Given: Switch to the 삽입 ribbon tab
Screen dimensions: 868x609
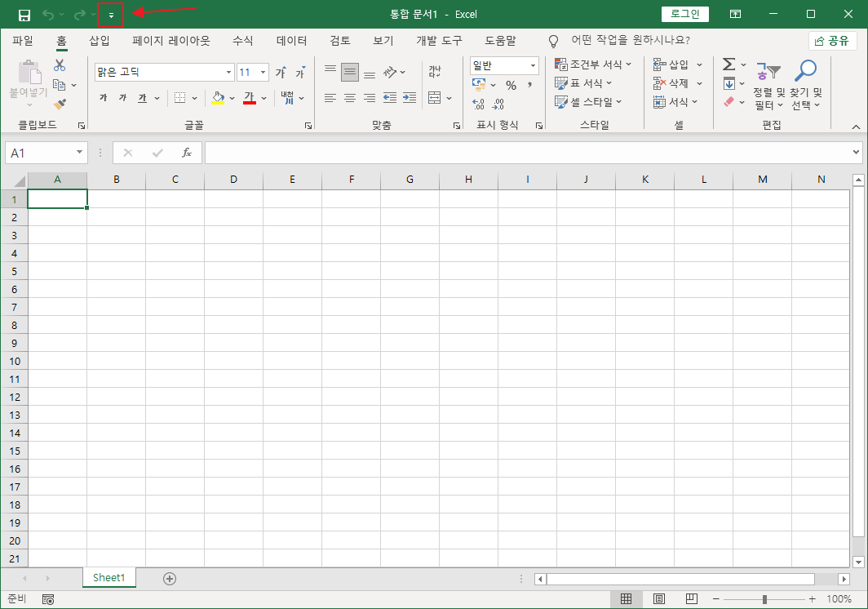Looking at the screenshot, I should pos(100,41).
